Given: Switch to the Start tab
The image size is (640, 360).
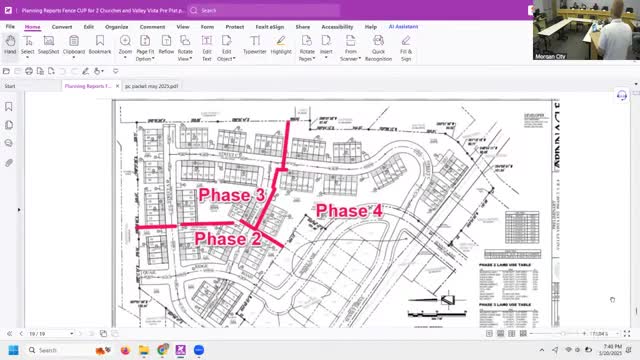Looking at the screenshot, I should tap(10, 86).
